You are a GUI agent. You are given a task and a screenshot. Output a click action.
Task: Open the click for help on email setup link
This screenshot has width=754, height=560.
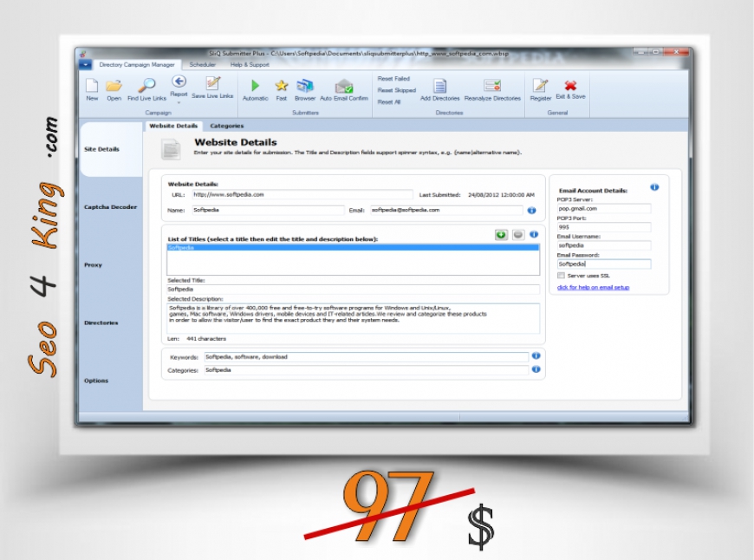click(593, 287)
